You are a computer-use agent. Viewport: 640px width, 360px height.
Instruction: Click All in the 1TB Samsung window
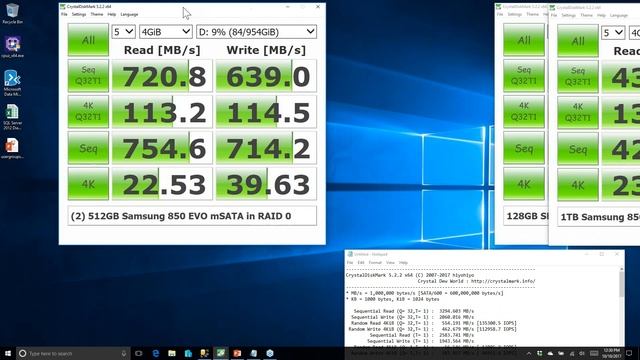[x=578, y=41]
